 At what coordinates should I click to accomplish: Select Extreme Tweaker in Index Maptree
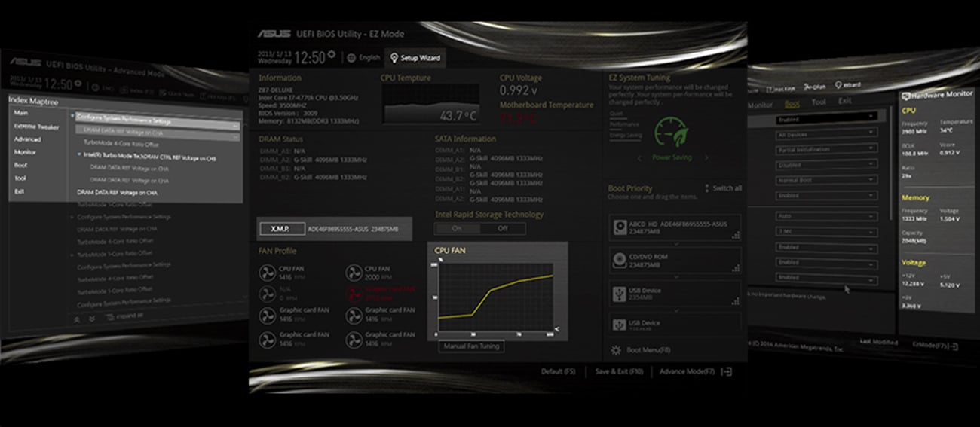36,127
